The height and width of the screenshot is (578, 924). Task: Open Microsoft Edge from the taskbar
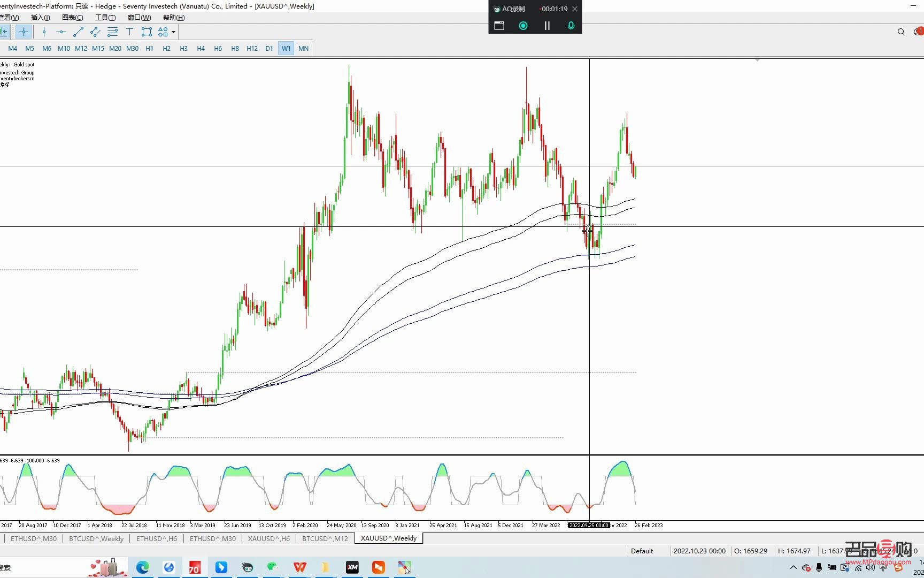coord(143,567)
